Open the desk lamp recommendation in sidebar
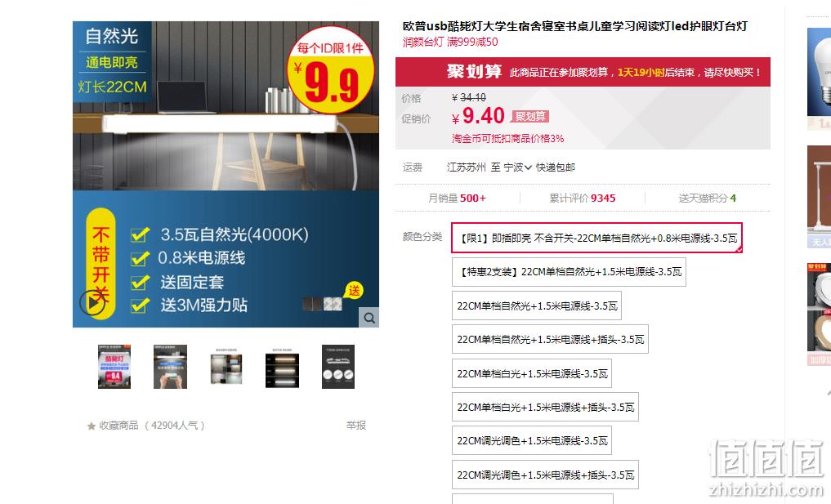Viewport: 831px width, 504px height. coord(820,196)
